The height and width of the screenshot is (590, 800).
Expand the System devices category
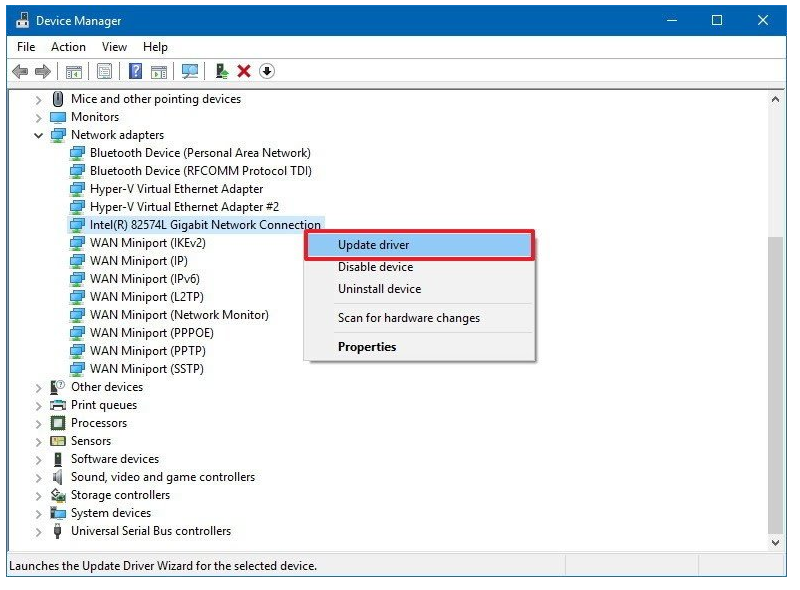pyautogui.click(x=39, y=514)
